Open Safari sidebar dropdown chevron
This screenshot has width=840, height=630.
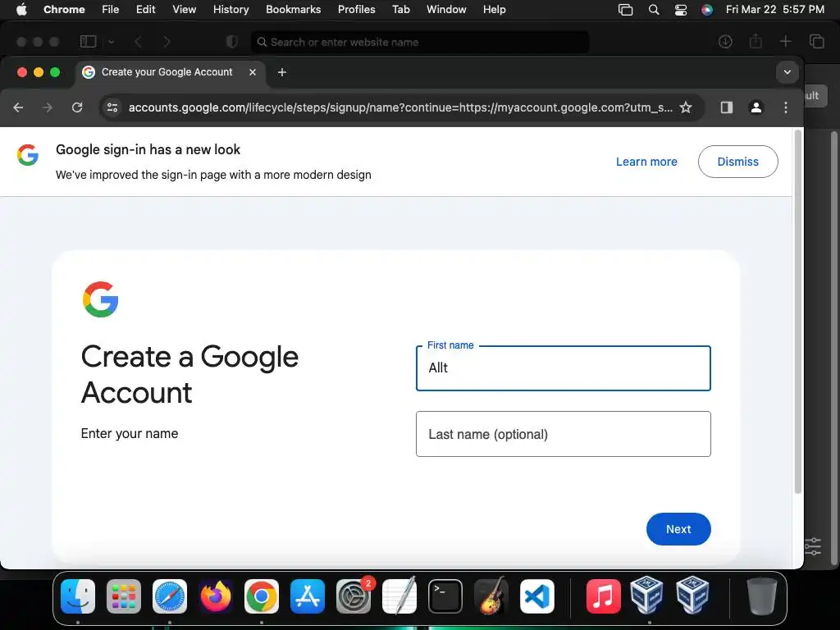click(x=111, y=42)
